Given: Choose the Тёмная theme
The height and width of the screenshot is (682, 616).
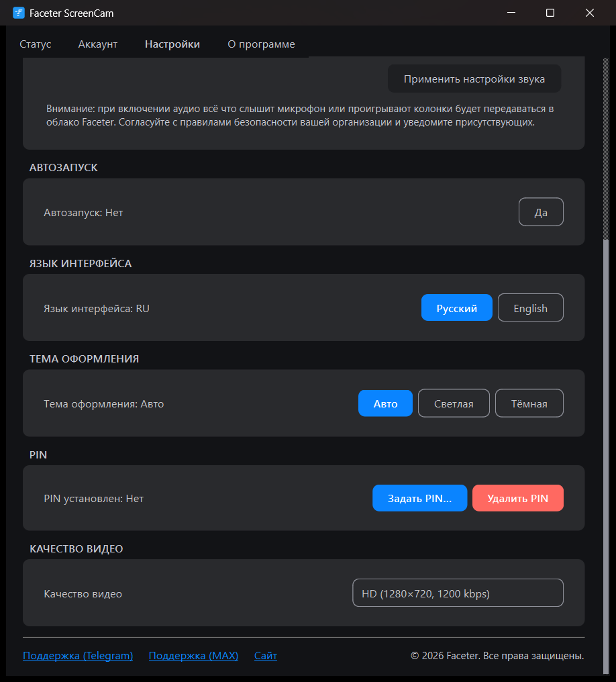Looking at the screenshot, I should pyautogui.click(x=529, y=403).
